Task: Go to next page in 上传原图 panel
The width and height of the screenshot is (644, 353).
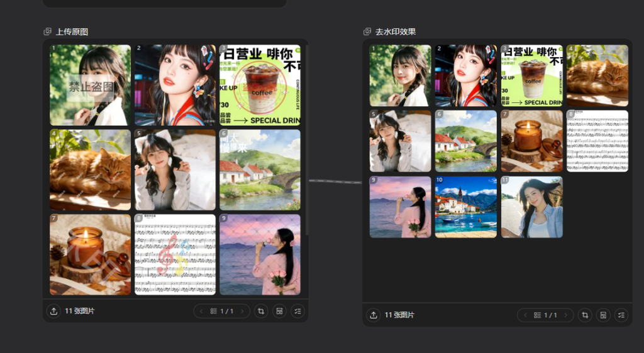Action: click(x=242, y=311)
